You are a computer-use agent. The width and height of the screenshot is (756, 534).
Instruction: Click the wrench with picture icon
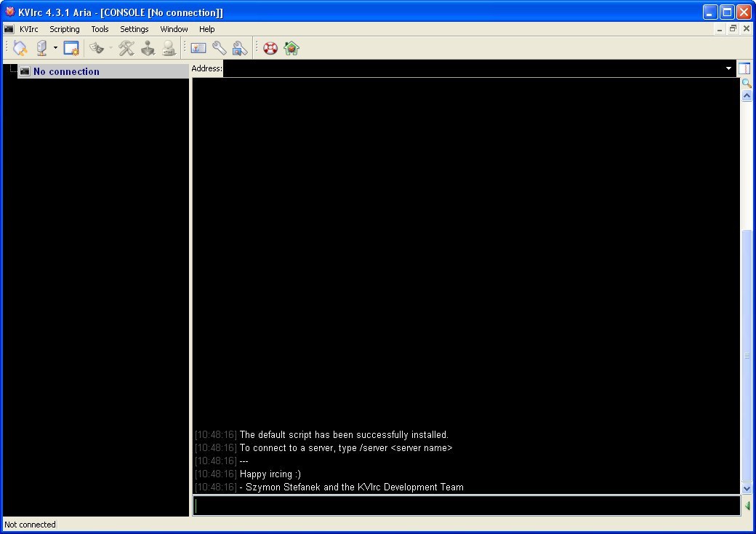pos(240,48)
